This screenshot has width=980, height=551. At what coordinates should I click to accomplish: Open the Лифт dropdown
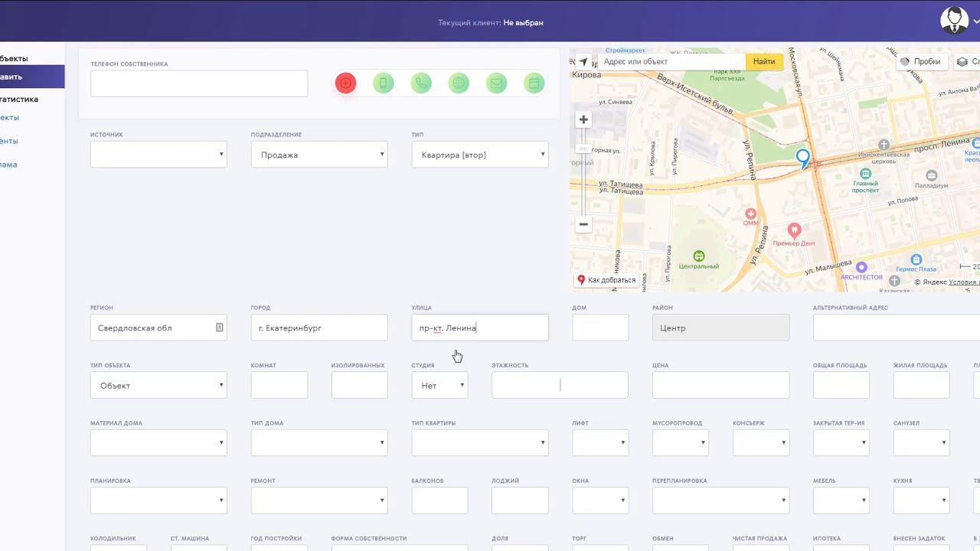click(x=600, y=442)
